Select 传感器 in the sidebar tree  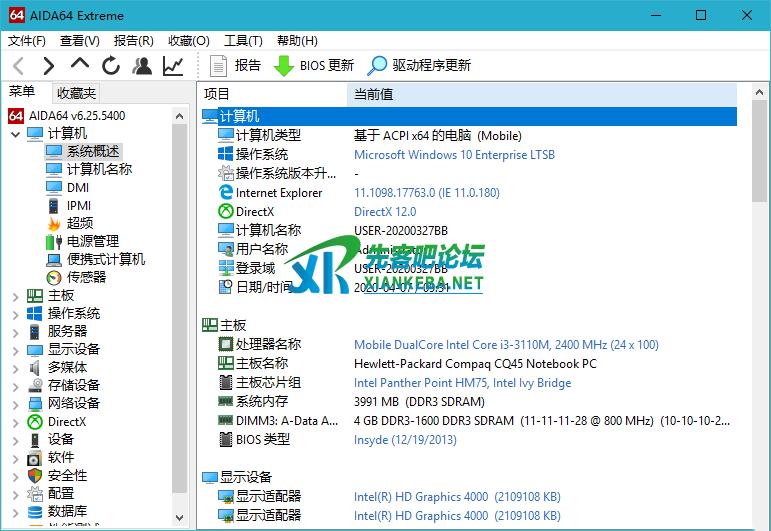coord(86,277)
